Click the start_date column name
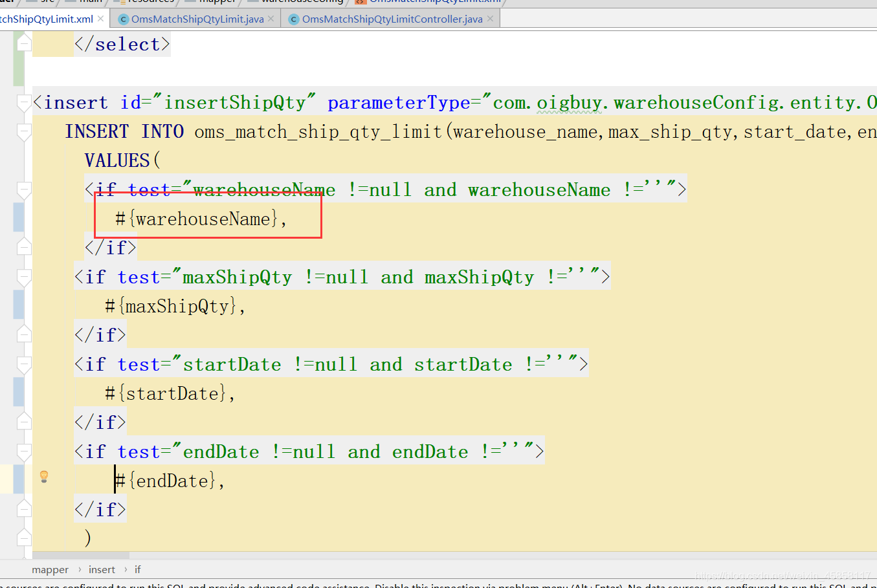877x588 pixels. click(795, 131)
